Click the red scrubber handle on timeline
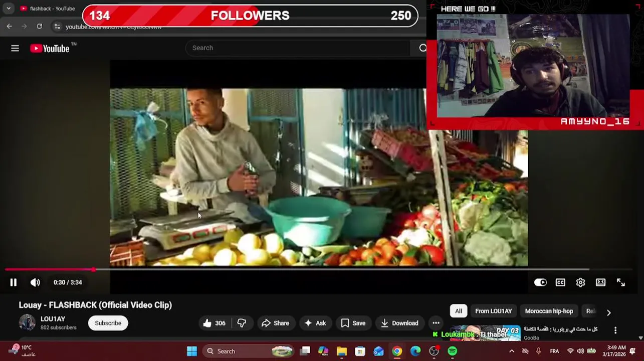This screenshot has width=644, height=361. click(x=94, y=270)
